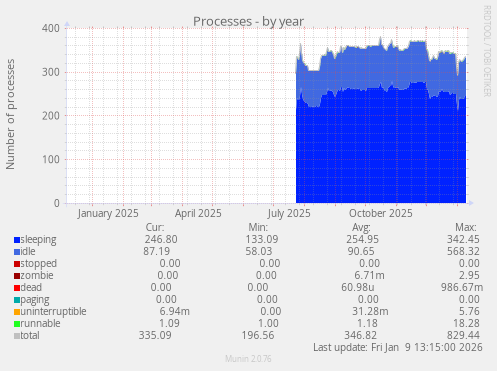Image resolution: width=497 pixels, height=371 pixels.
Task: Click idle maximum value 568.32
Action: click(463, 251)
